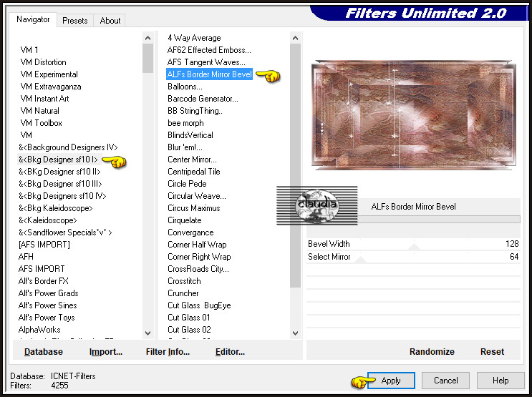Screen dimensions: 532x397
Task: Select AlphaWorks category
Action: point(39,330)
